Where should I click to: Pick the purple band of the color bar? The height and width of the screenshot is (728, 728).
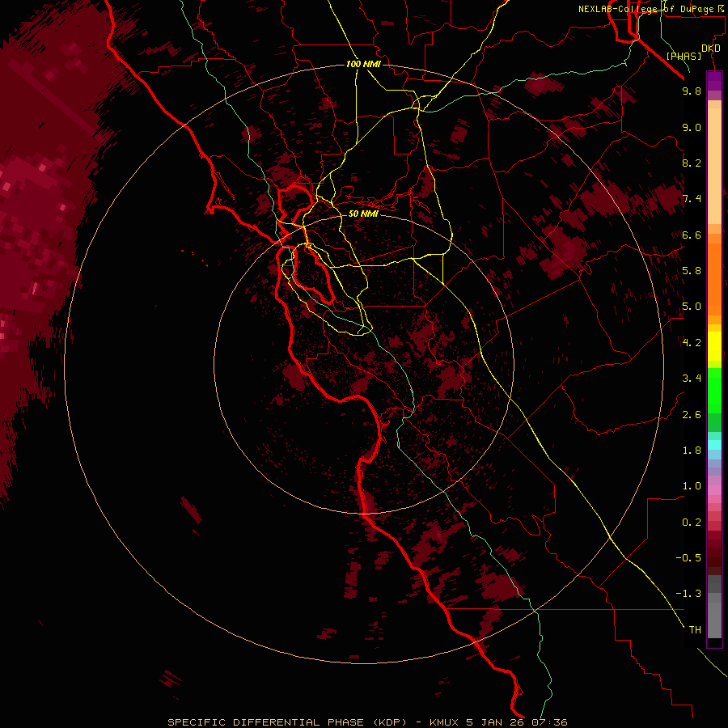coord(714,81)
